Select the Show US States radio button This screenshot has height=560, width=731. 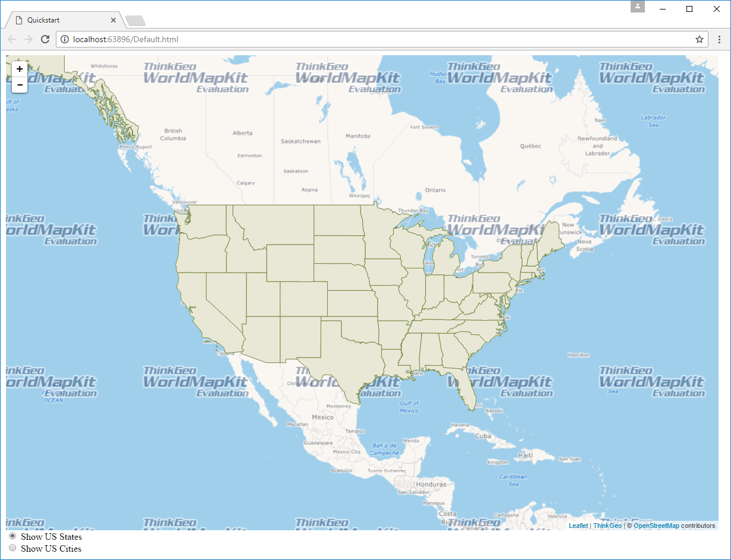point(12,536)
